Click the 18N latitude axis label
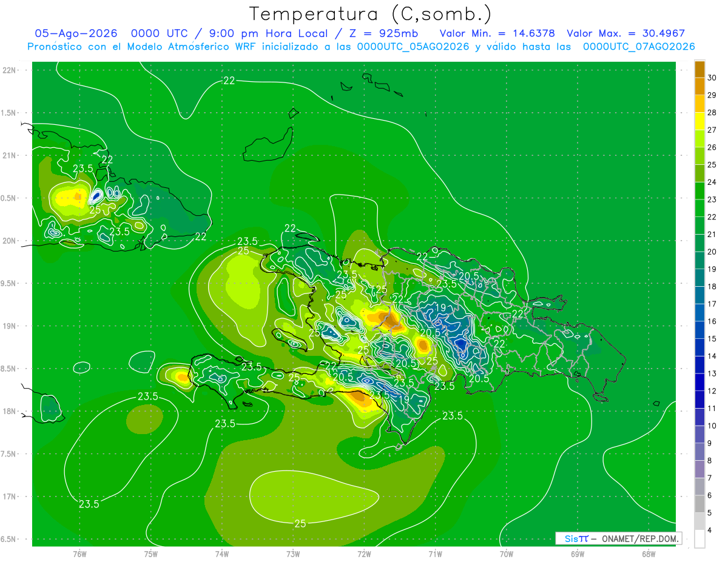The height and width of the screenshot is (562, 728). point(10,411)
